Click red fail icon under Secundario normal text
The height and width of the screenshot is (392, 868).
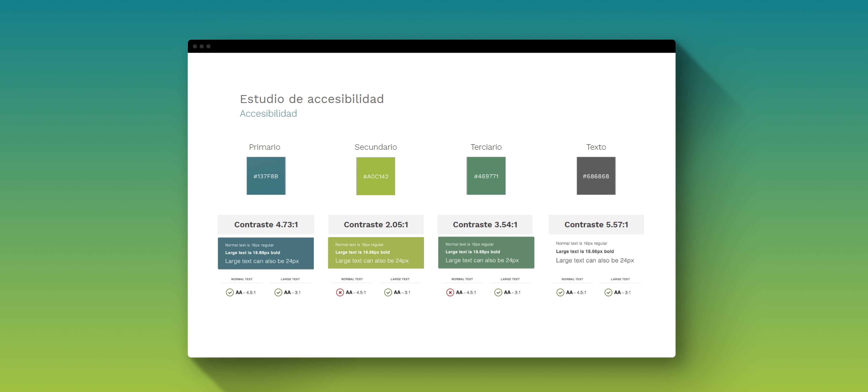click(340, 292)
